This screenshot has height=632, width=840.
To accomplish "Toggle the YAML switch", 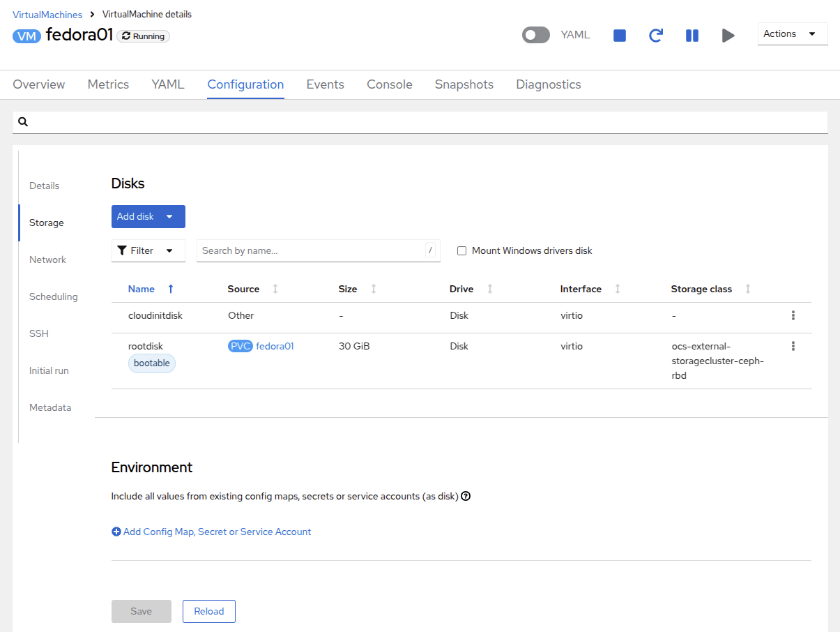I will pos(535,35).
